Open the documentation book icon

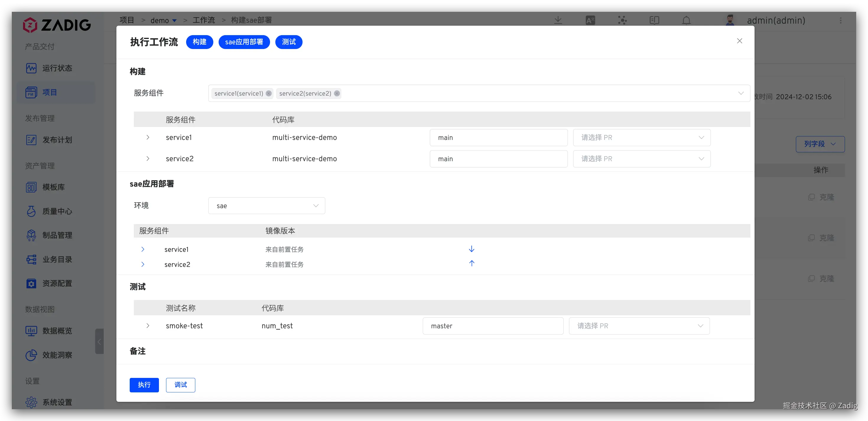pos(654,21)
